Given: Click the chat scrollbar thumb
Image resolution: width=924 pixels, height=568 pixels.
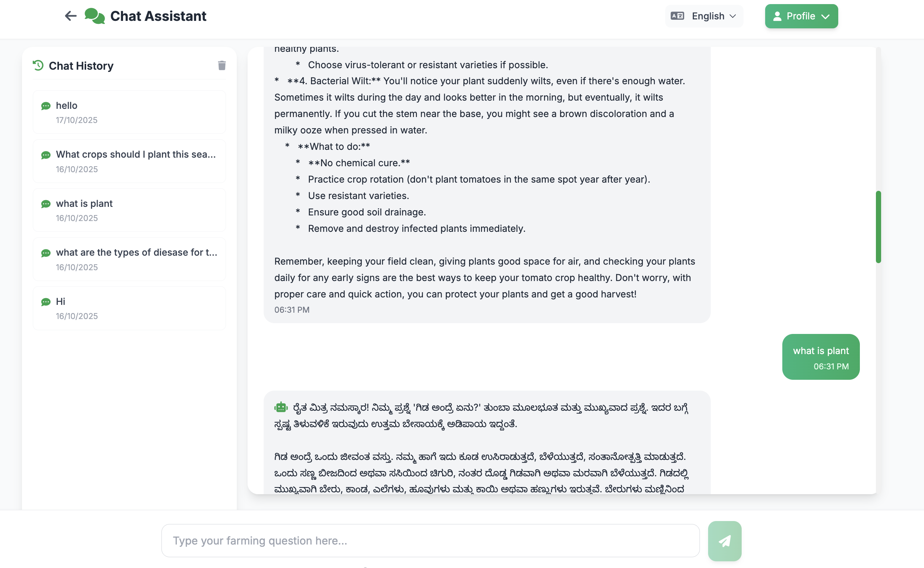Looking at the screenshot, I should pos(878,227).
